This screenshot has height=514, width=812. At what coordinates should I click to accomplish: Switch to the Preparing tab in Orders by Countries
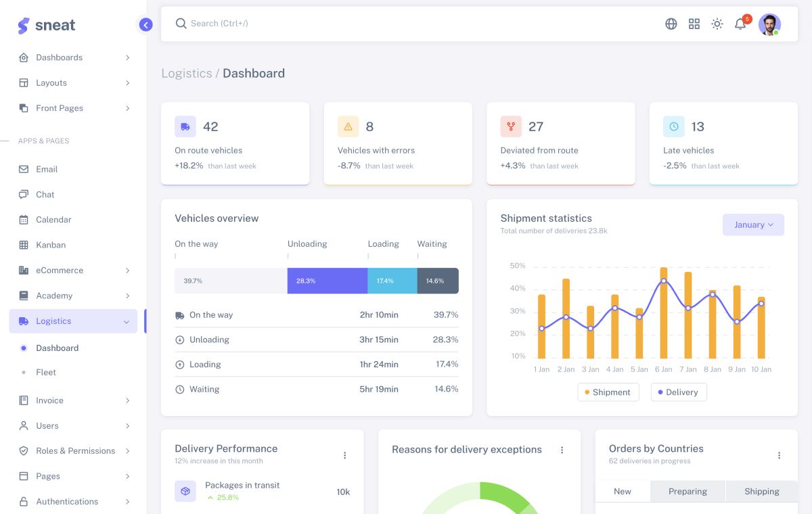point(687,491)
